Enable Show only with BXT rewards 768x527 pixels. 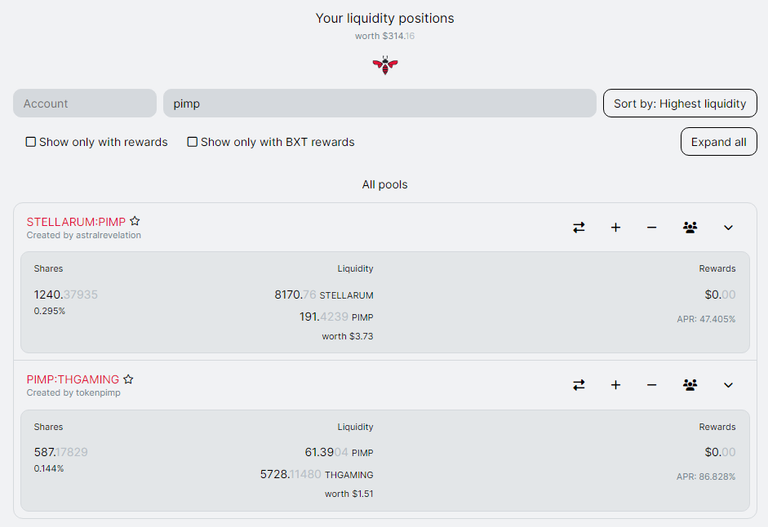coord(192,142)
